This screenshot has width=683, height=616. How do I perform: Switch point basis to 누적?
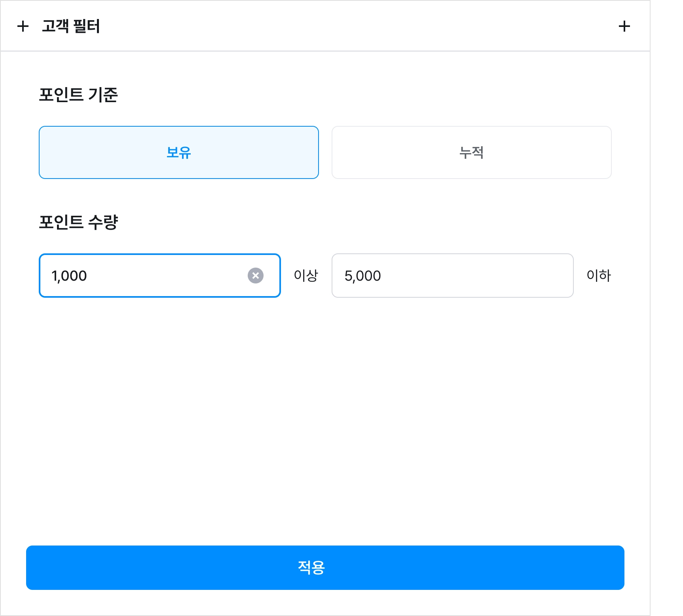pos(472,152)
